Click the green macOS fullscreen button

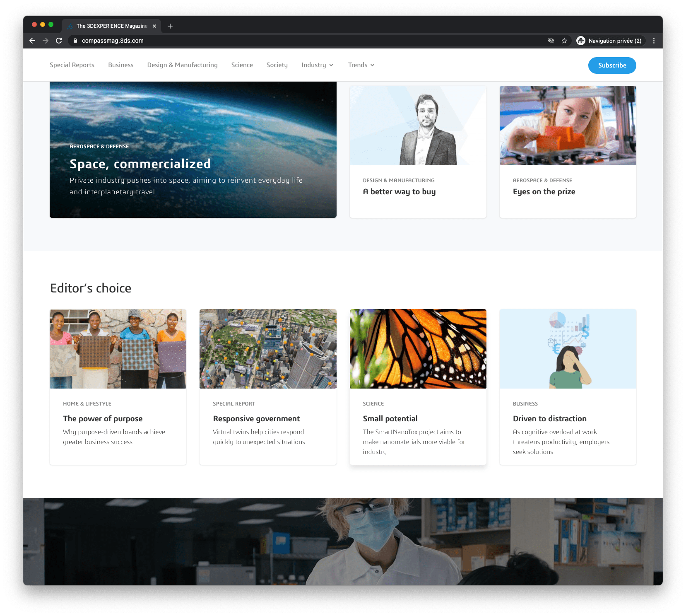coord(51,24)
